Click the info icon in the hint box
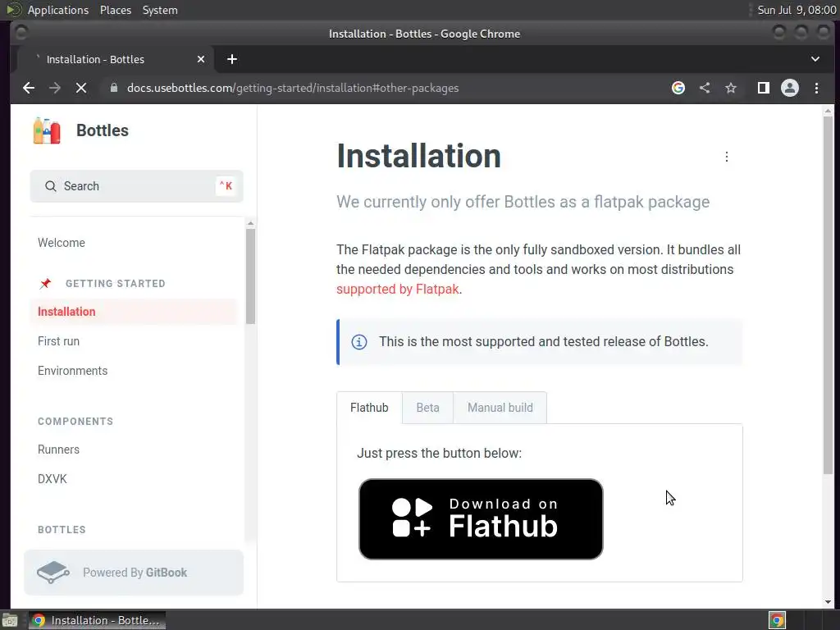The image size is (840, 630). click(359, 342)
